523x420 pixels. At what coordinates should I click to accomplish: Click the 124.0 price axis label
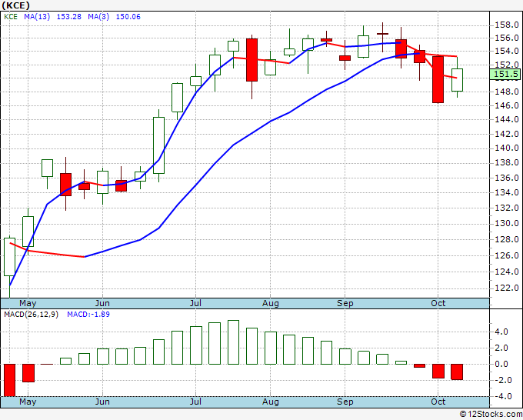click(506, 272)
